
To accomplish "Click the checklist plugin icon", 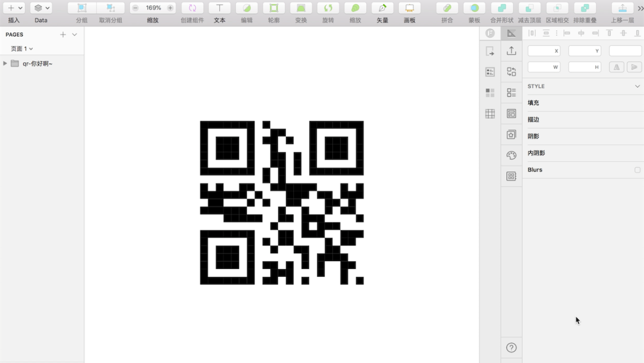I will pos(512,93).
